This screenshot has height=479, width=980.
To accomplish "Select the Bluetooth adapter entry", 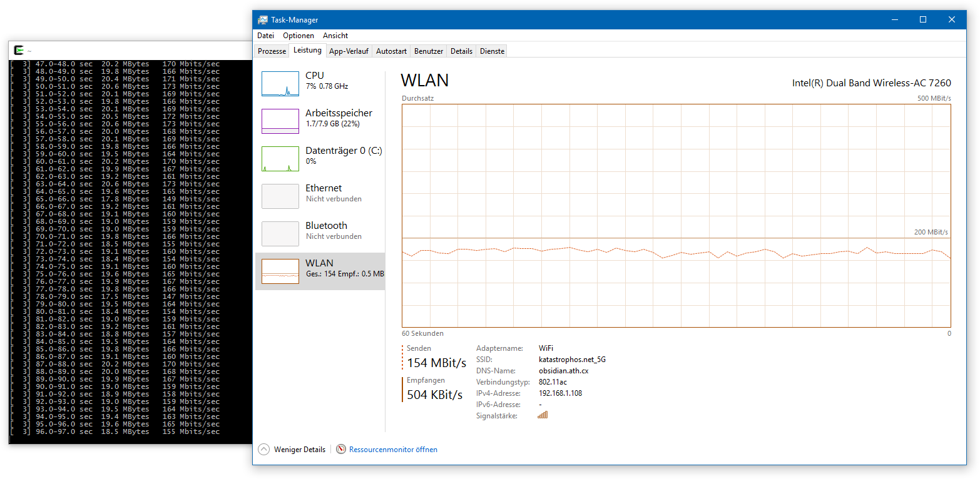I will click(320, 233).
